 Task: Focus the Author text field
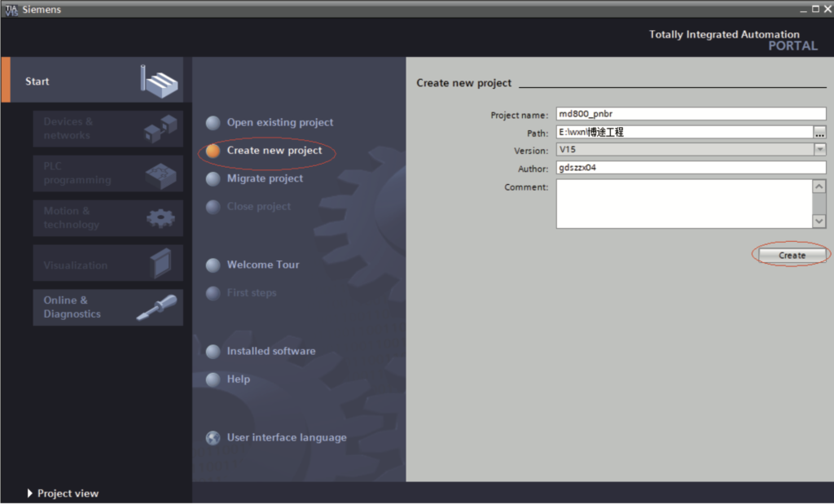691,168
